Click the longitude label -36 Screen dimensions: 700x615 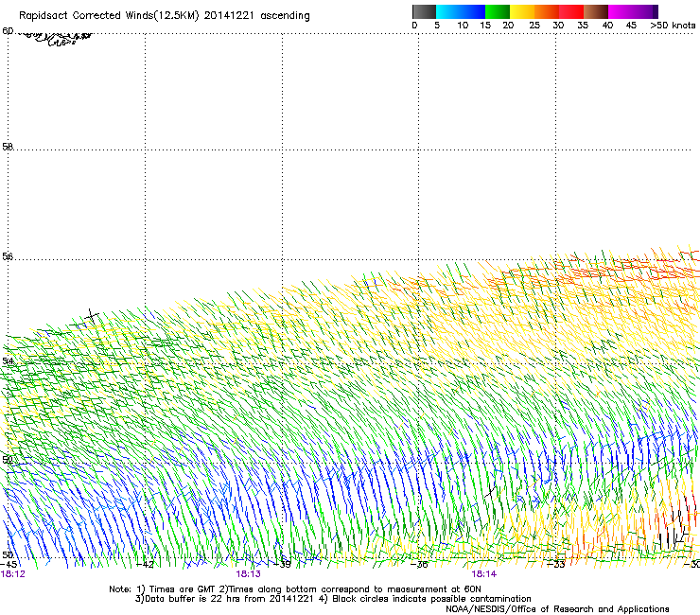(x=419, y=564)
